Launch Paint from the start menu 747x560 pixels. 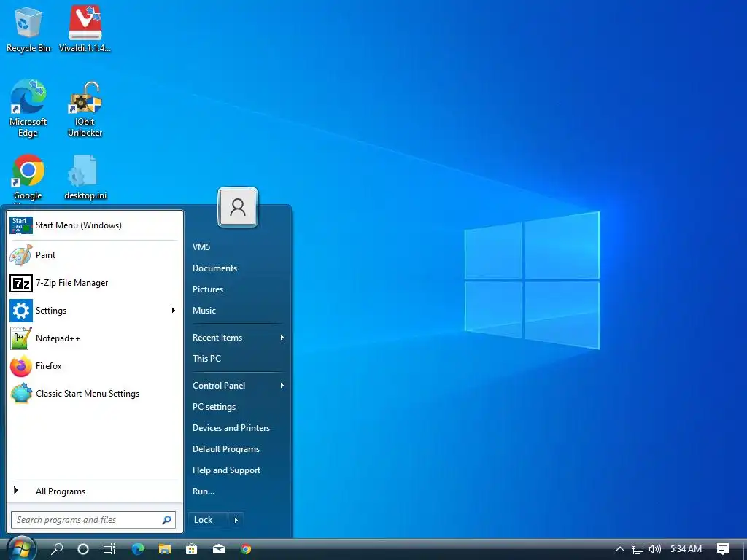click(x=94, y=255)
